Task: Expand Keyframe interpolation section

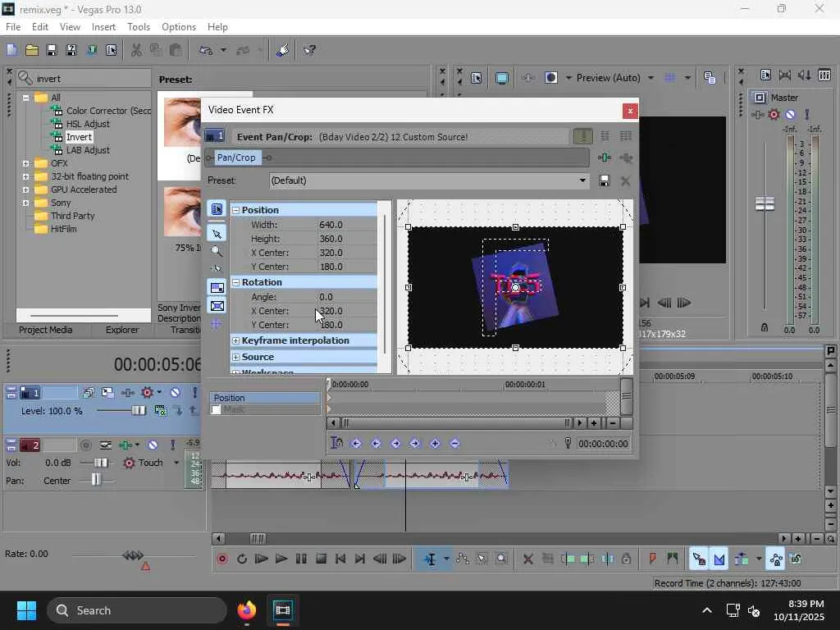Action: click(x=235, y=340)
